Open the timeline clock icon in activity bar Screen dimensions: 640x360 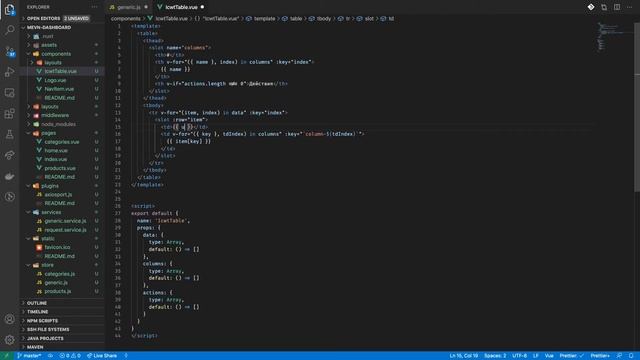pos(9,197)
